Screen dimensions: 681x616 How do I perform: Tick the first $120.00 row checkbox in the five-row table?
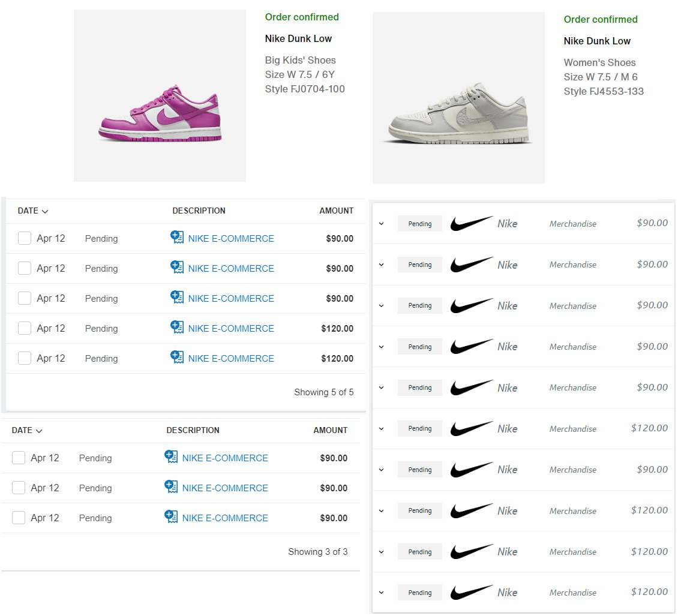[25, 328]
